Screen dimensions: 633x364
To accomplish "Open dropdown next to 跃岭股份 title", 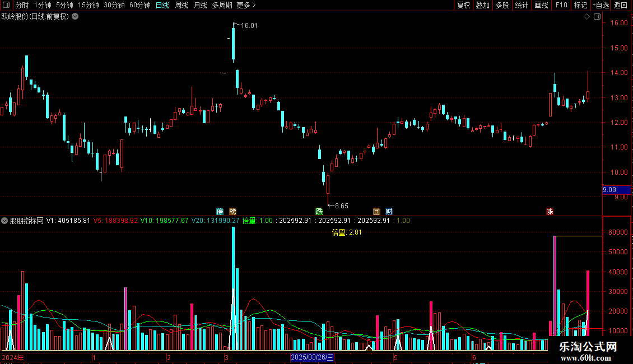I will click(75, 17).
